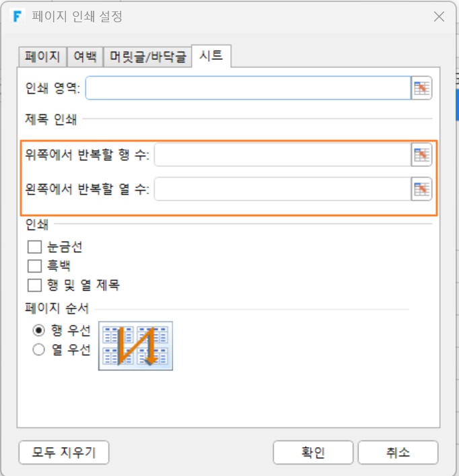The width and height of the screenshot is (459, 476).
Task: Switch to the 페이지 tab
Action: (42, 57)
